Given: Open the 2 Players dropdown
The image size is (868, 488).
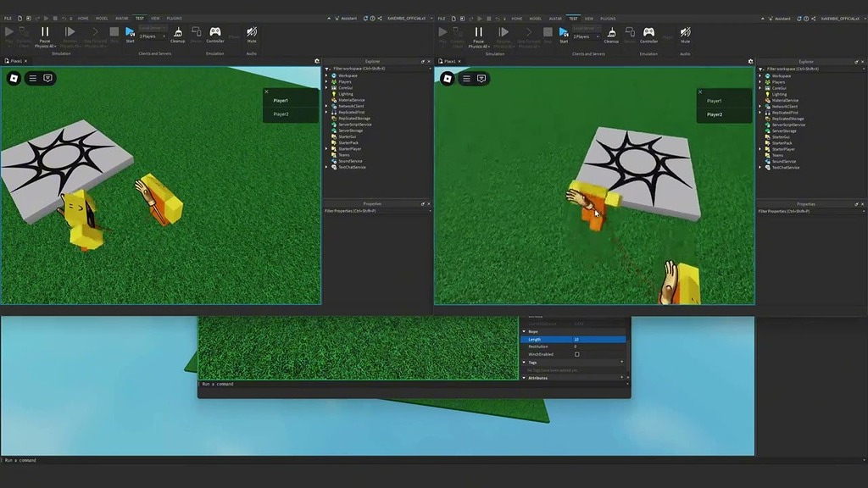Looking at the screenshot, I should tap(153, 36).
